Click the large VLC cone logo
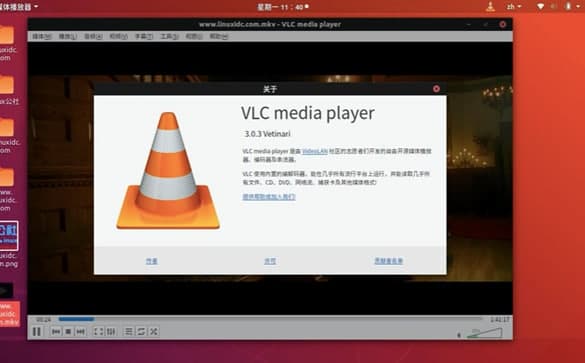The width and height of the screenshot is (585, 363). (168, 171)
